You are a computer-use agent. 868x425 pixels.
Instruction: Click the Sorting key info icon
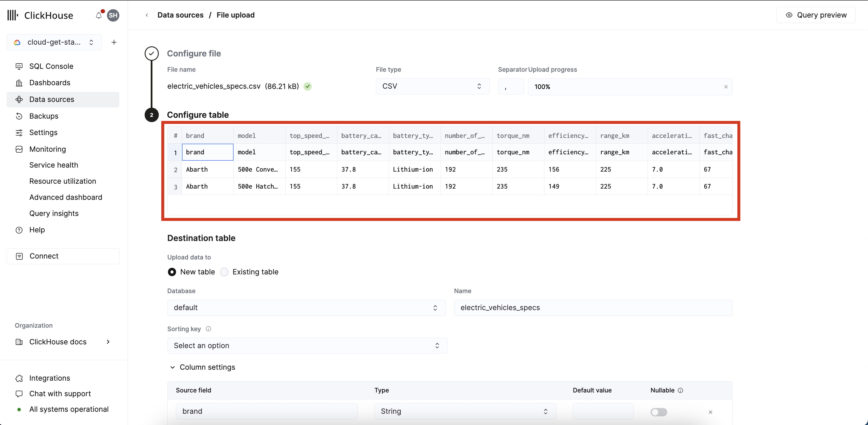208,329
